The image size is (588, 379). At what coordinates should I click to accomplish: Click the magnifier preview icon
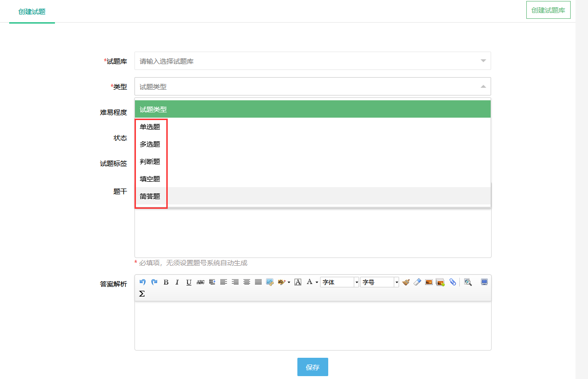point(468,282)
